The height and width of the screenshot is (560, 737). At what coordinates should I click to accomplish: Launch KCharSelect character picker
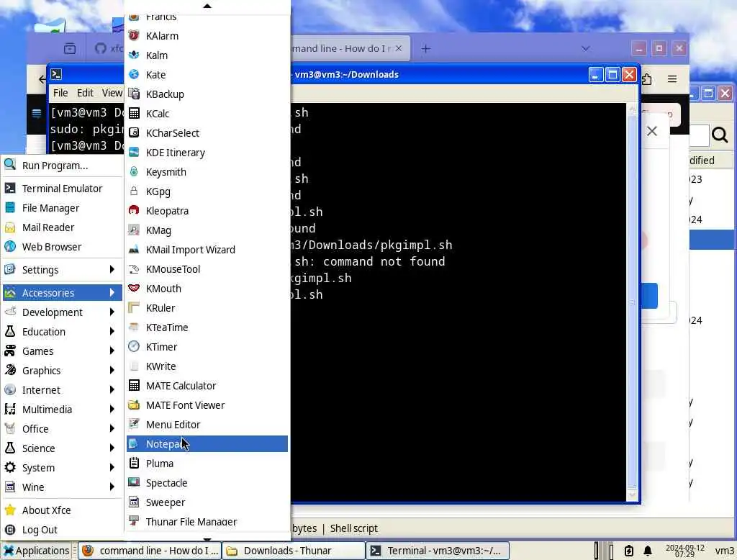pyautogui.click(x=207, y=132)
